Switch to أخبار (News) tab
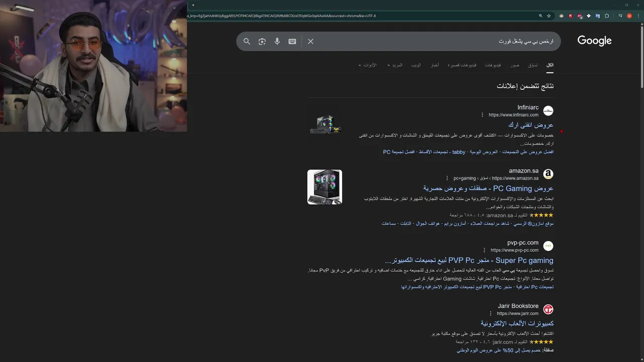Screen dimensions: 644x362 click(x=435, y=65)
